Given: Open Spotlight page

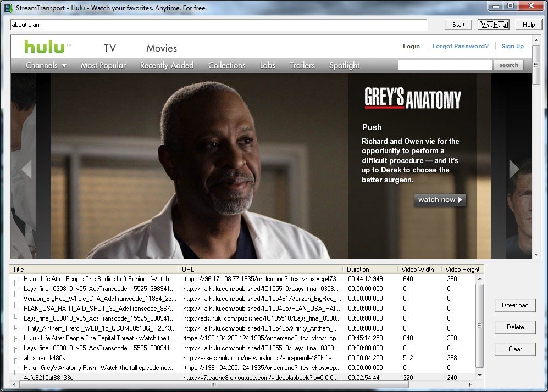Looking at the screenshot, I should click(344, 65).
